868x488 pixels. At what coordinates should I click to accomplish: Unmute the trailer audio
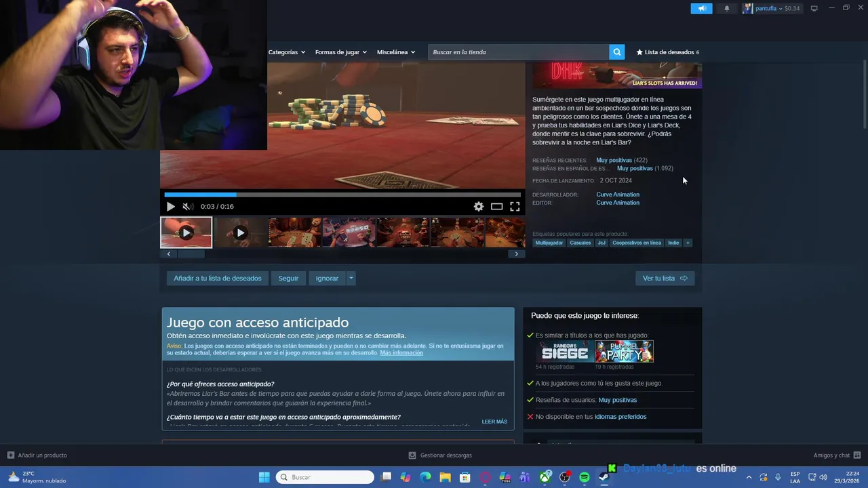[x=188, y=207]
